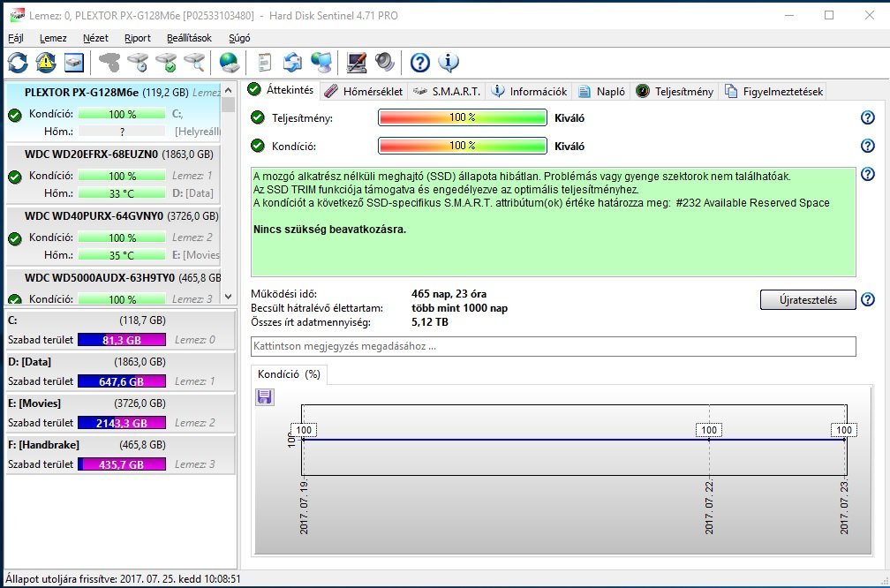This screenshot has width=890, height=588.
Task: Click the refresh with warning triangle icon
Action: pos(46,63)
